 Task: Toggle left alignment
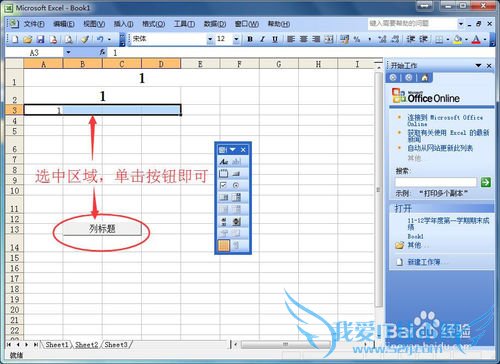291,39
